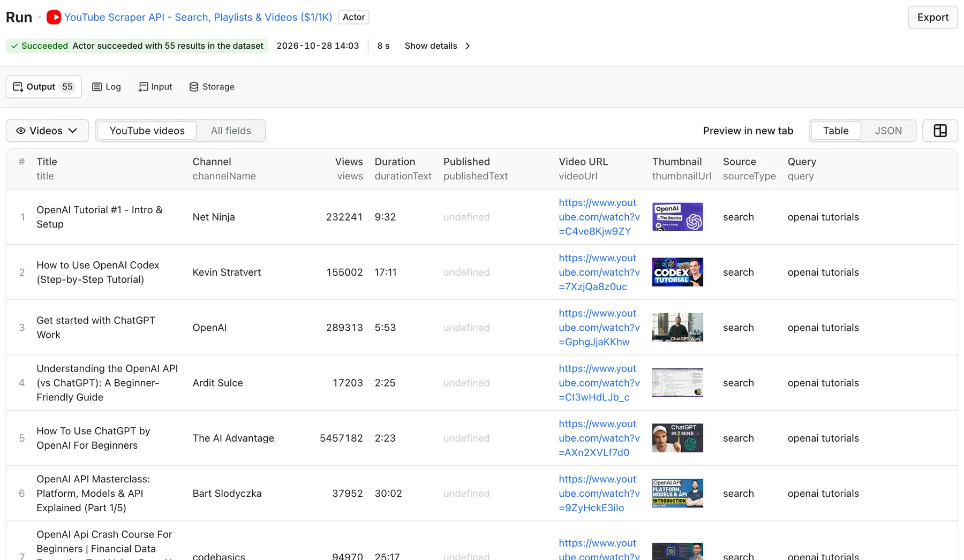Switch to the Output tab

pyautogui.click(x=44, y=87)
